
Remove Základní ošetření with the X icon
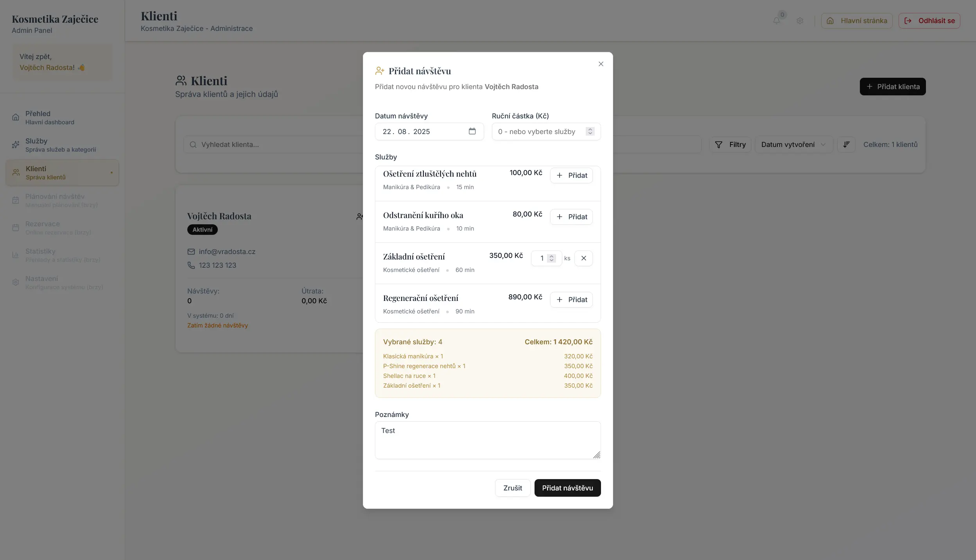click(583, 258)
